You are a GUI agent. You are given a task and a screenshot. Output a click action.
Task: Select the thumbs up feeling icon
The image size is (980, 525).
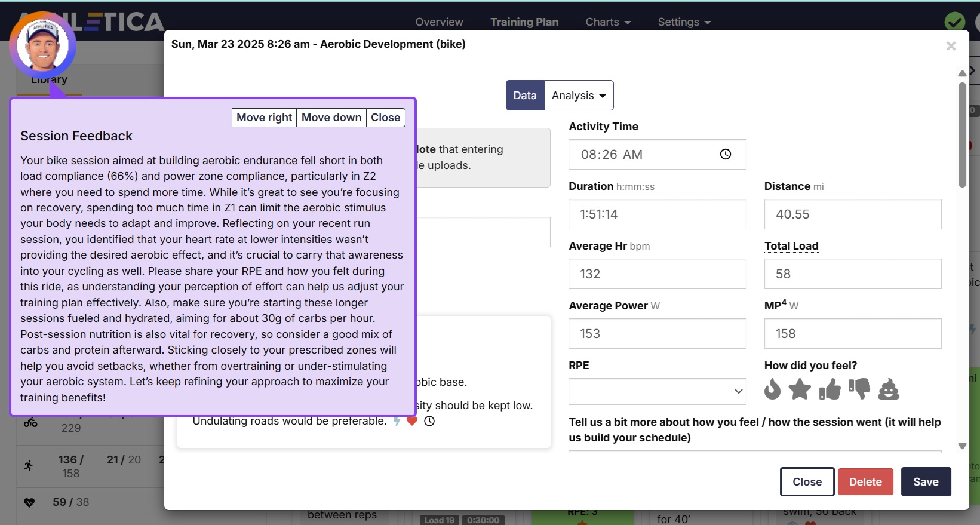click(x=830, y=389)
